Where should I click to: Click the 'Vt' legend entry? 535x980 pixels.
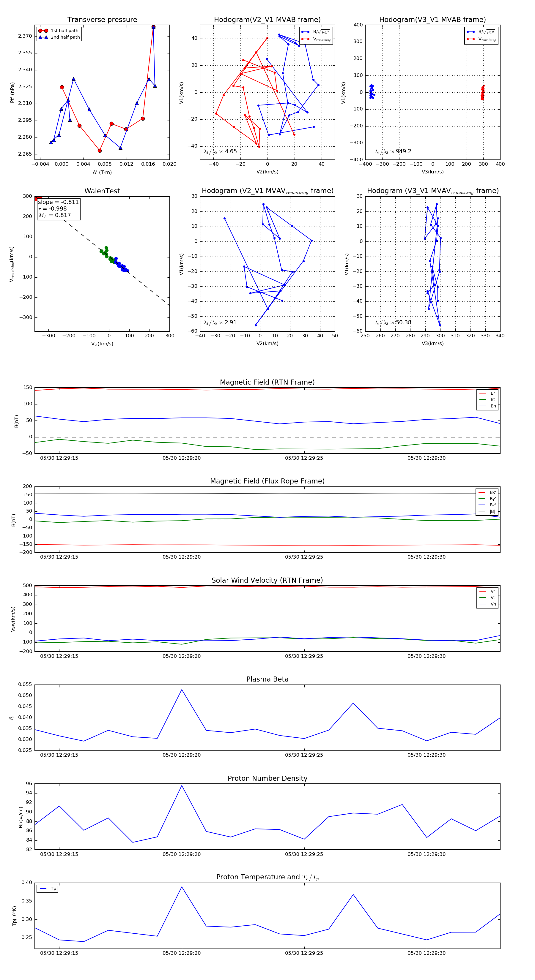[x=487, y=598]
